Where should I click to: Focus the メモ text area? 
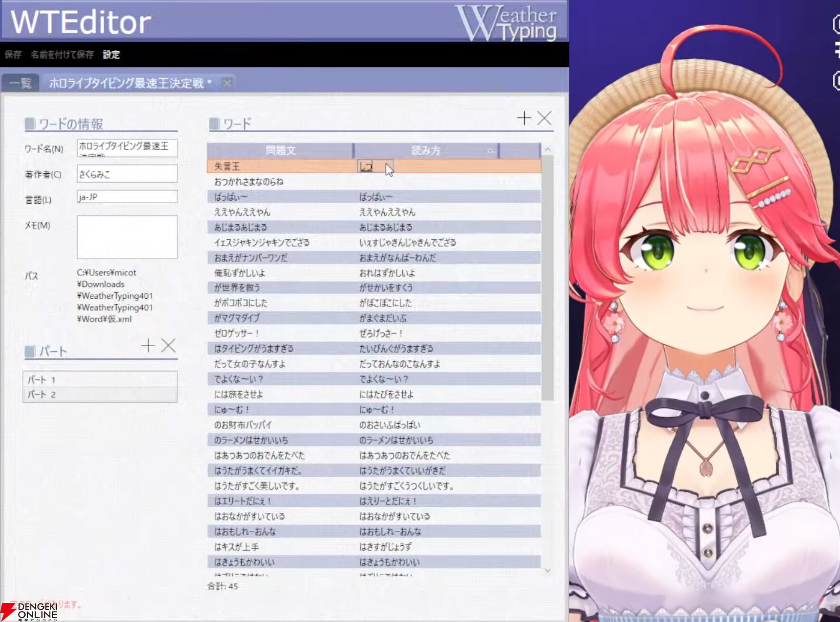point(127,237)
